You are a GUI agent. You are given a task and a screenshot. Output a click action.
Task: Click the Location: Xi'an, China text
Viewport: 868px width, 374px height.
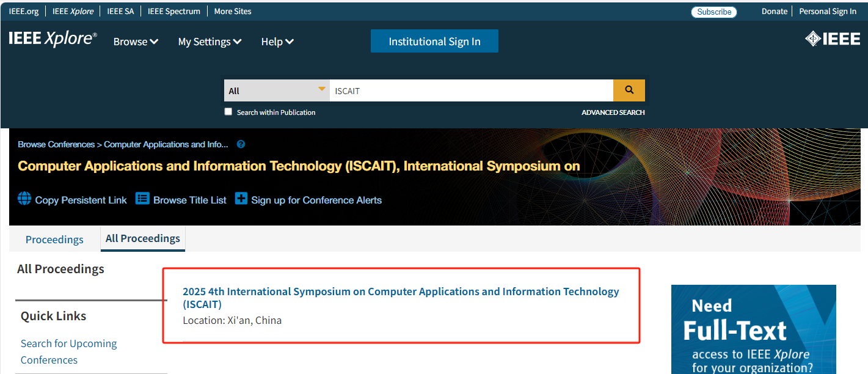coord(232,320)
